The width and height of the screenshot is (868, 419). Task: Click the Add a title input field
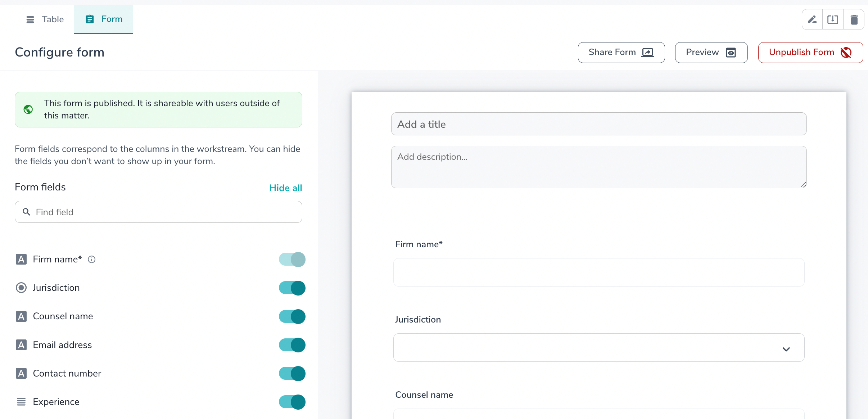[x=597, y=124]
